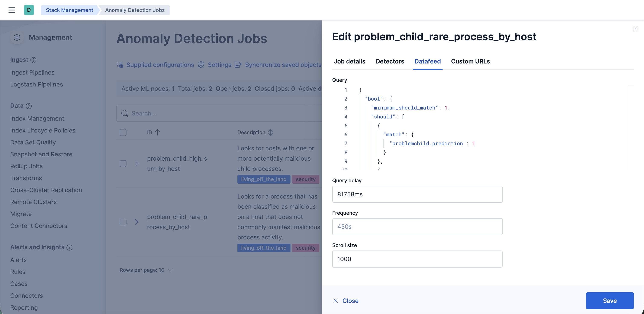Check the problem_child_high_sum_by_host row checkbox
Image resolution: width=644 pixels, height=314 pixels.
[x=123, y=164]
